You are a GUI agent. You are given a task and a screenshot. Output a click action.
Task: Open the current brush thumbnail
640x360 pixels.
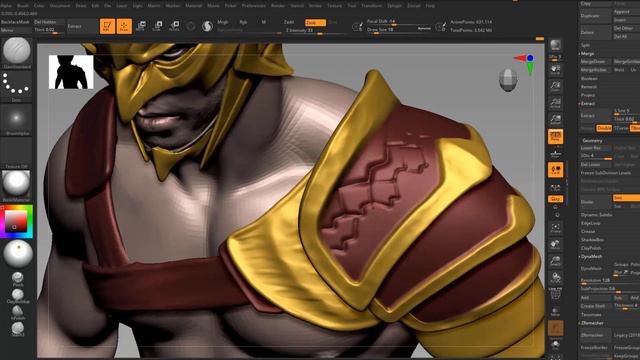[17, 51]
